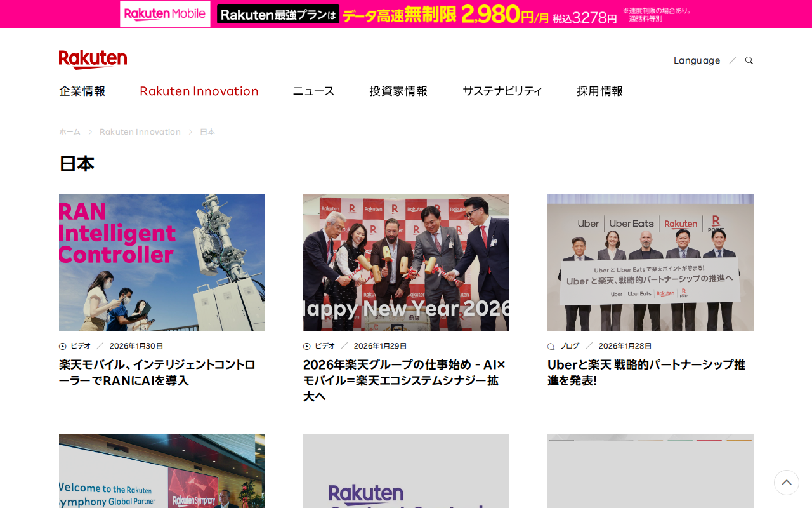Open the Rakuten Innovation menu

click(199, 91)
